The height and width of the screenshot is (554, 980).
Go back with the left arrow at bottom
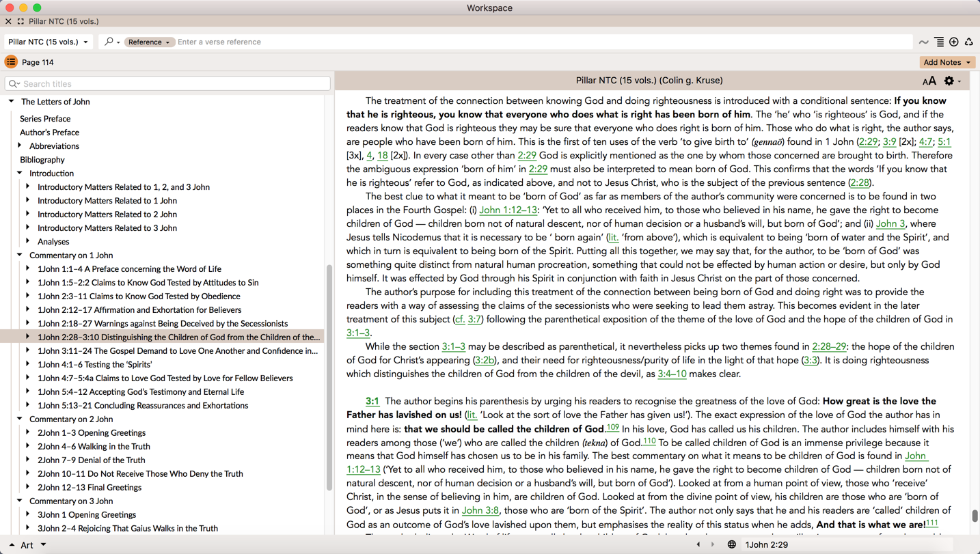tap(698, 544)
